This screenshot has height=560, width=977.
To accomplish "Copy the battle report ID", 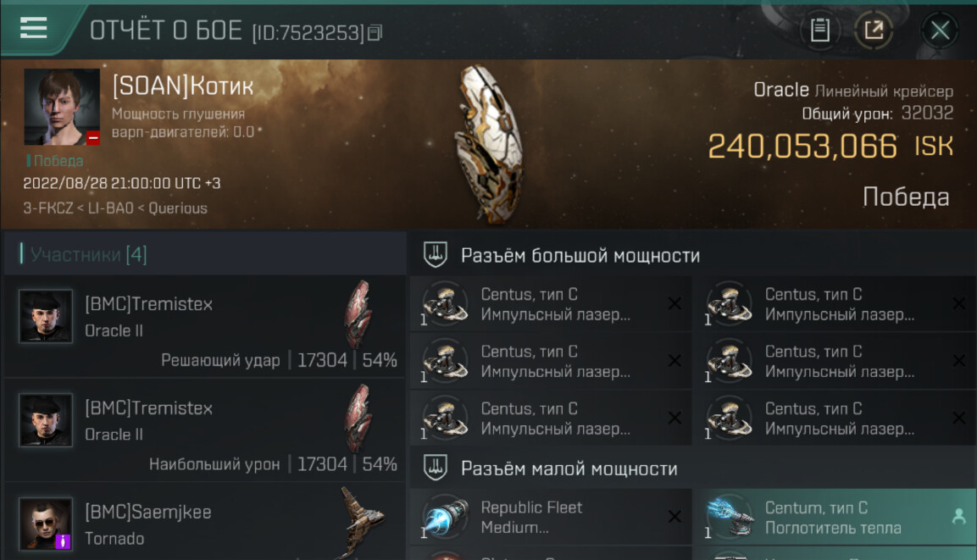I will click(x=375, y=32).
